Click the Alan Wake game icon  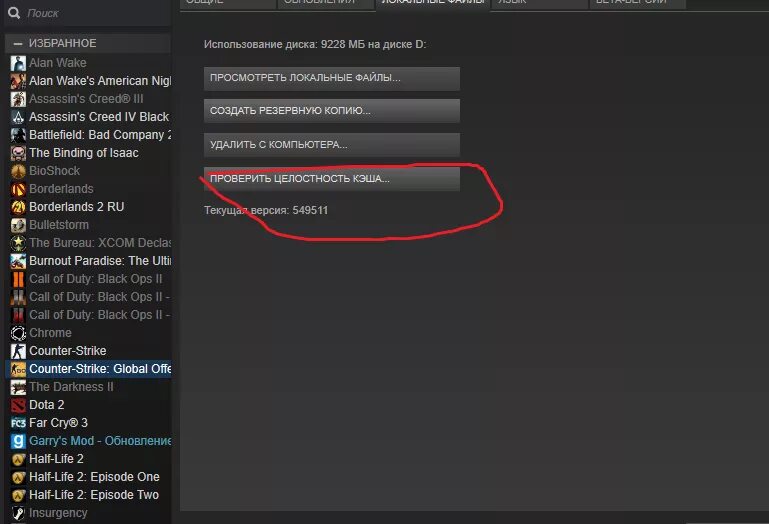point(18,63)
